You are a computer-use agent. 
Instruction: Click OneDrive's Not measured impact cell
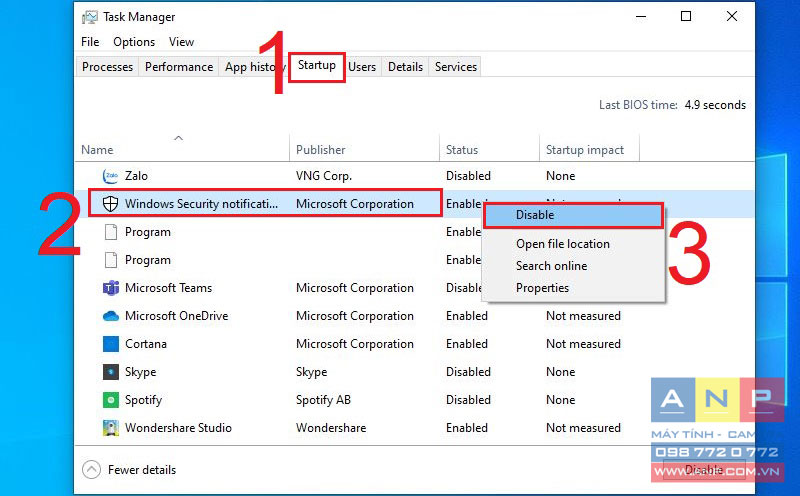click(584, 316)
